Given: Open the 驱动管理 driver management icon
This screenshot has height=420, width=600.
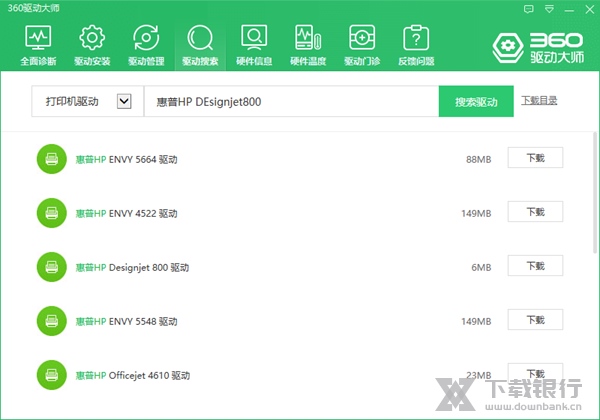Looking at the screenshot, I should pyautogui.click(x=146, y=46).
